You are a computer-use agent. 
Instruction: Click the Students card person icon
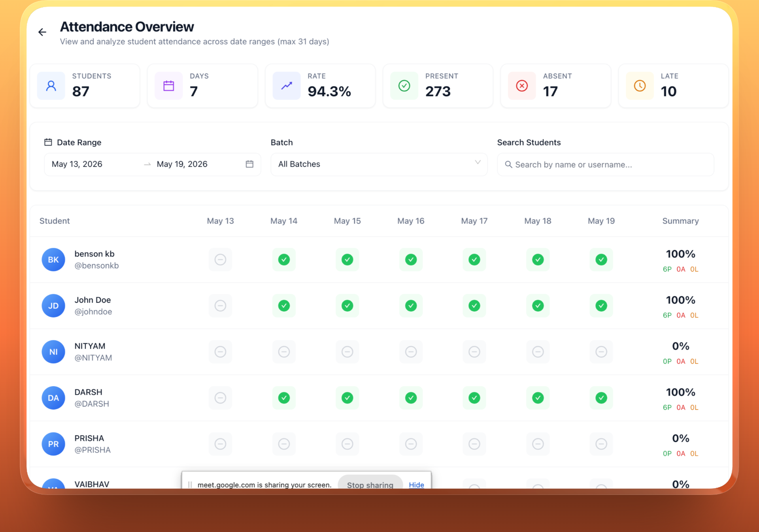pos(51,86)
